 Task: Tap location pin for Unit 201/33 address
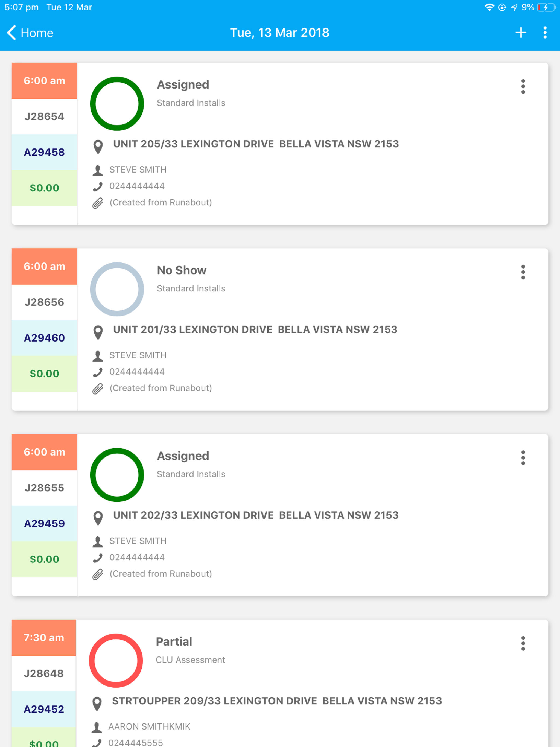98,332
